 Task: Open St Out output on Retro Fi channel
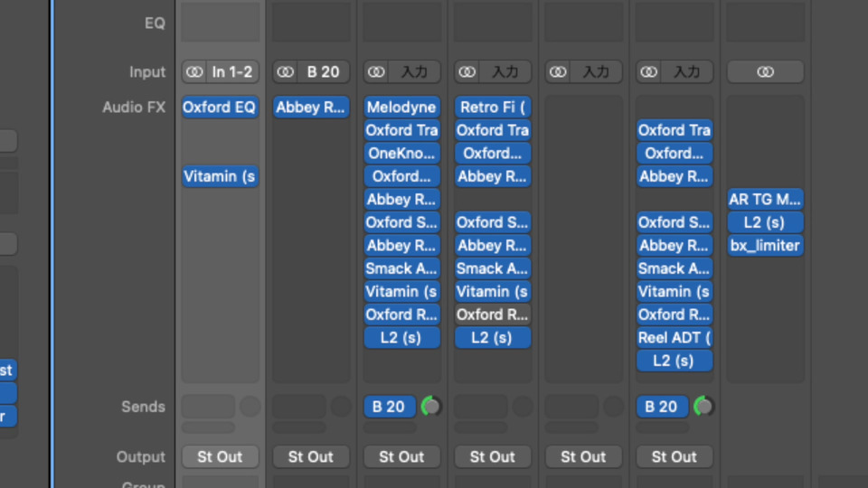(493, 457)
